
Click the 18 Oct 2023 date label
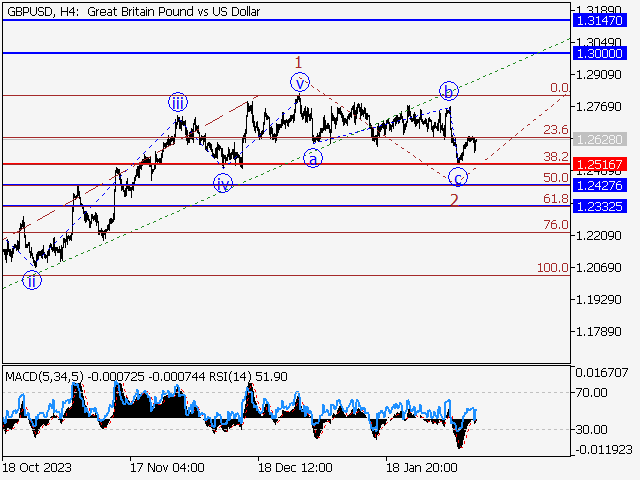[37, 467]
